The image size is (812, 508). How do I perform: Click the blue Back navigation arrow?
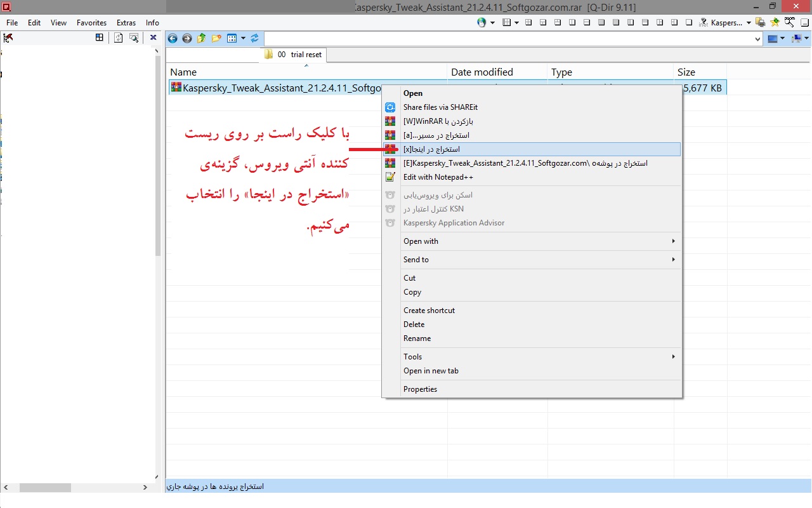173,39
